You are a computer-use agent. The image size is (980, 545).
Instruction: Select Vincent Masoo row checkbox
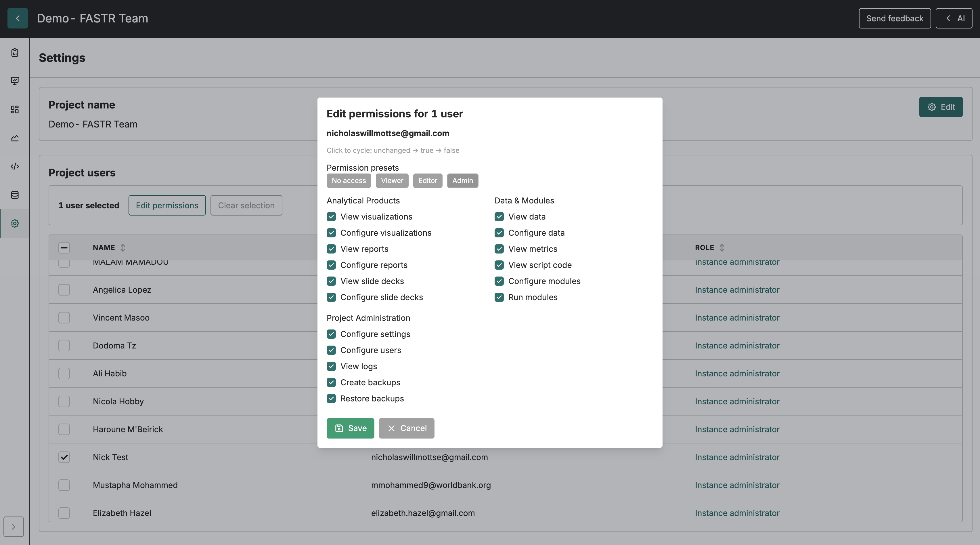[64, 318]
